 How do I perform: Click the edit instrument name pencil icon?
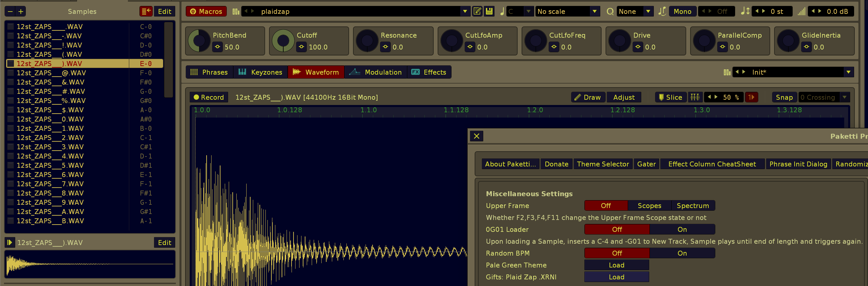click(x=477, y=12)
